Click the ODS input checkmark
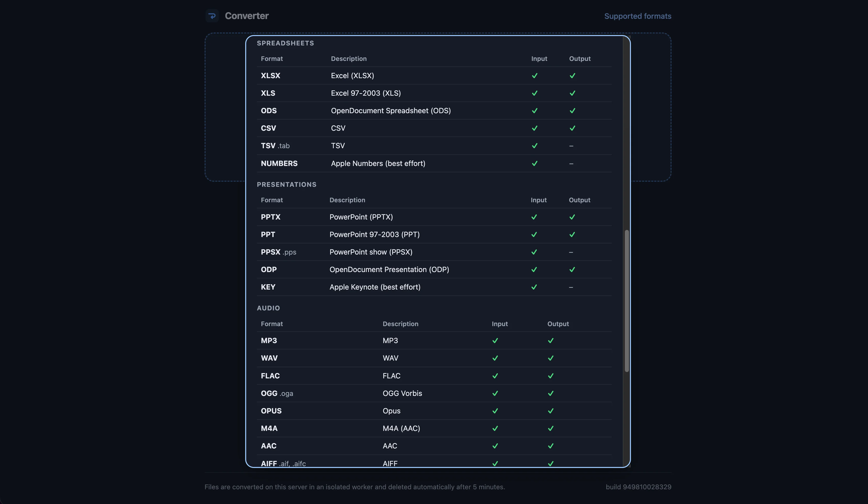 (535, 111)
